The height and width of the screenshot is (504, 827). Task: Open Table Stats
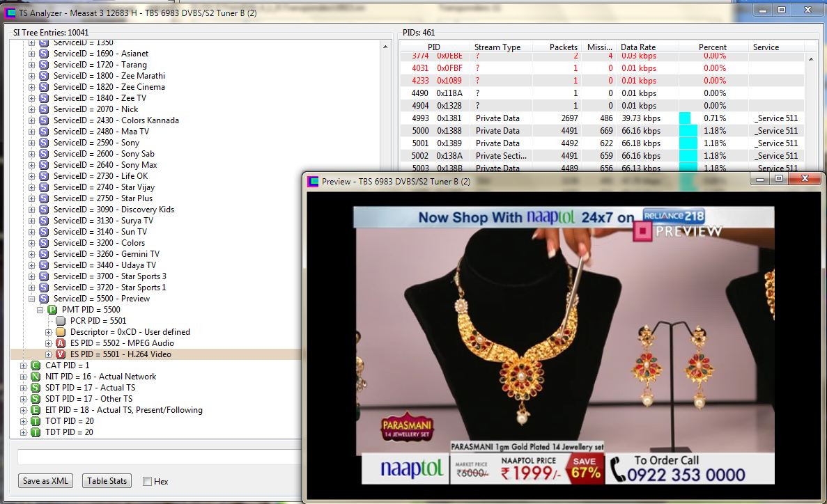pyautogui.click(x=107, y=481)
